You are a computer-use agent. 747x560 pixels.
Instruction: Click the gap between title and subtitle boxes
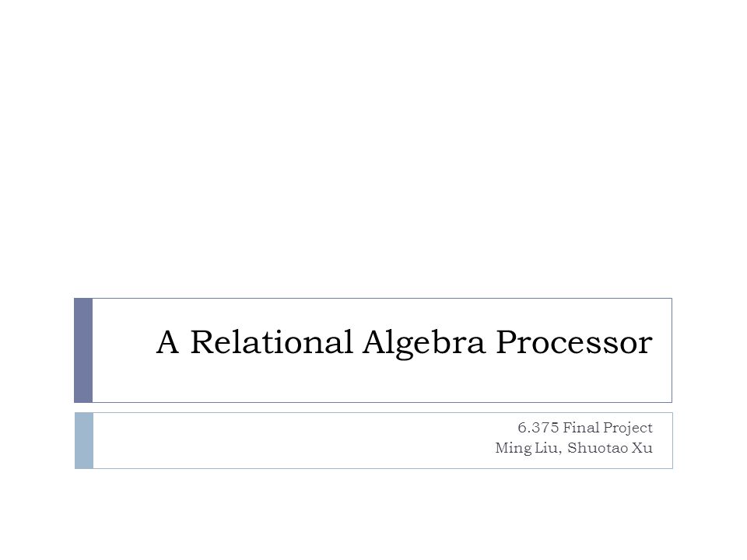pyautogui.click(x=373, y=408)
